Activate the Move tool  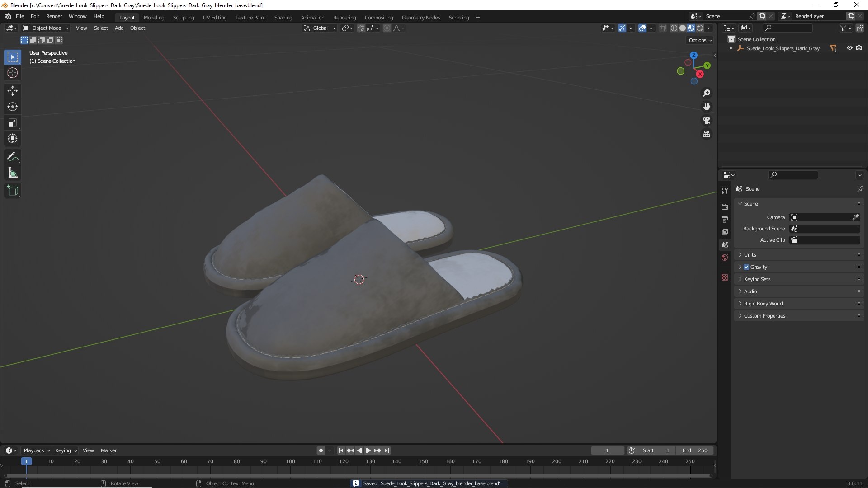pos(13,91)
